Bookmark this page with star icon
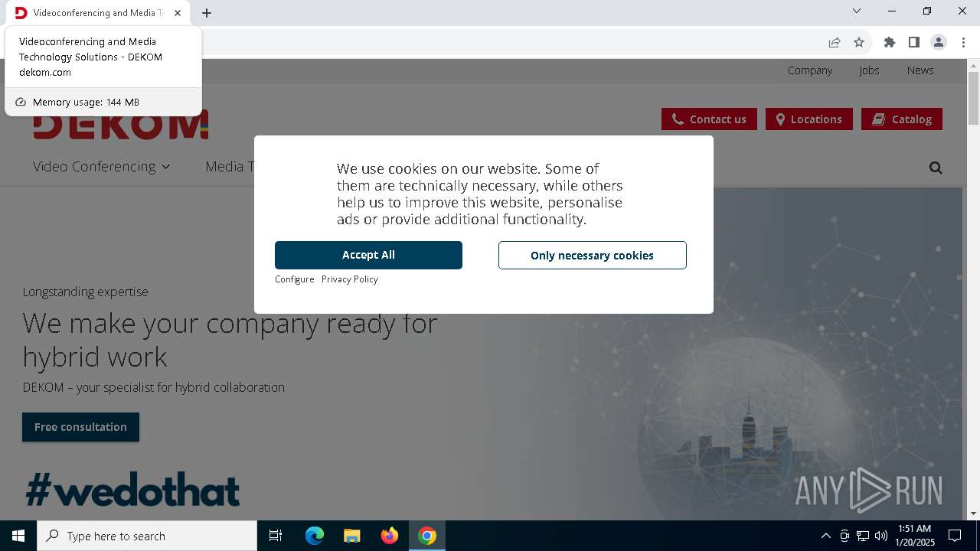This screenshot has width=980, height=551. click(x=859, y=42)
